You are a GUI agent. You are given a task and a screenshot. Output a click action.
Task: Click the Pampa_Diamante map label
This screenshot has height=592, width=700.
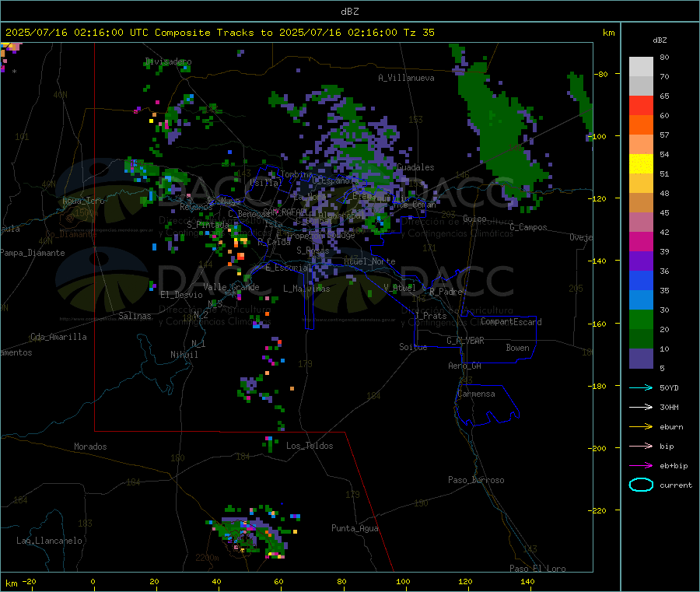(32, 253)
